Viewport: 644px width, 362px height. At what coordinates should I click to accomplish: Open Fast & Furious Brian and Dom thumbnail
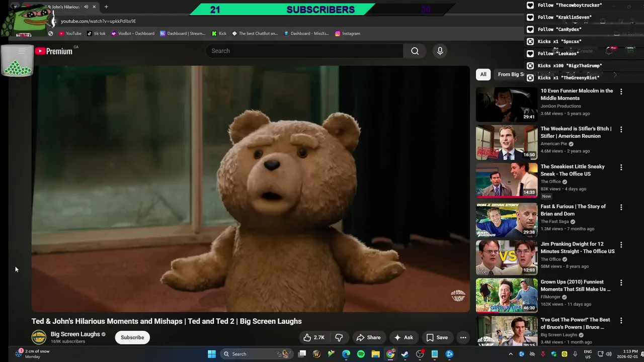pos(507,220)
